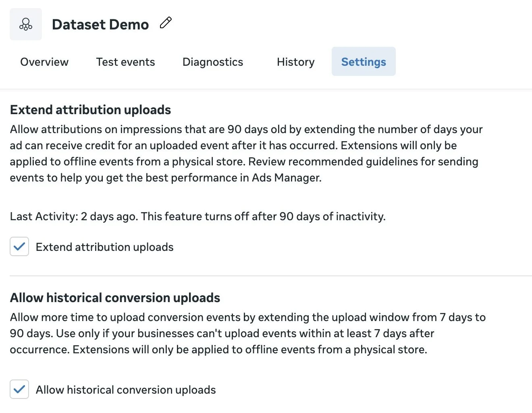Image resolution: width=532 pixels, height=413 pixels.
Task: Click the Allow historical conversion uploads label
Action: [126, 389]
